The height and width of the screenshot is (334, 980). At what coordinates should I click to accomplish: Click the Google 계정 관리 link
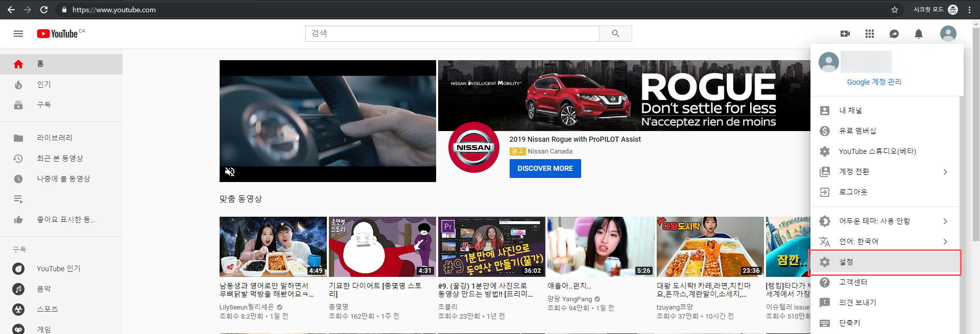[x=874, y=82]
